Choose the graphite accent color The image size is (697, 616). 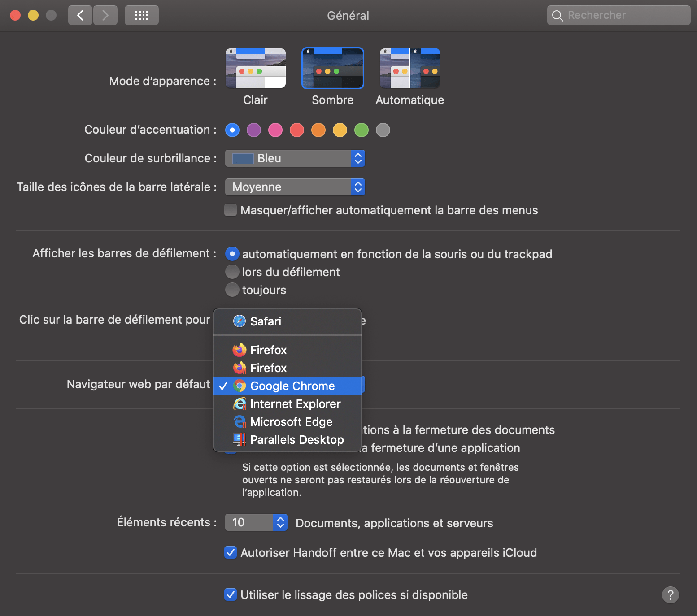click(x=383, y=130)
